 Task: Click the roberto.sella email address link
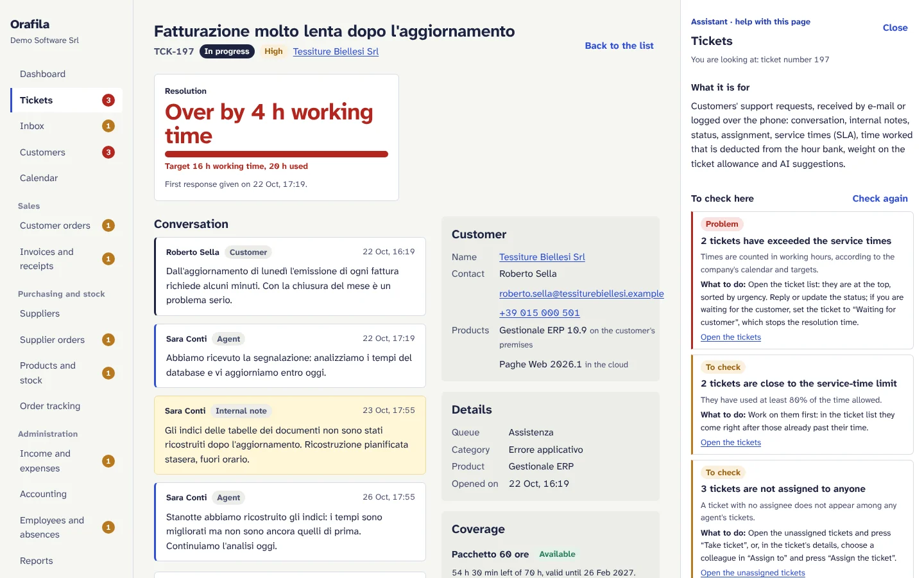581,293
